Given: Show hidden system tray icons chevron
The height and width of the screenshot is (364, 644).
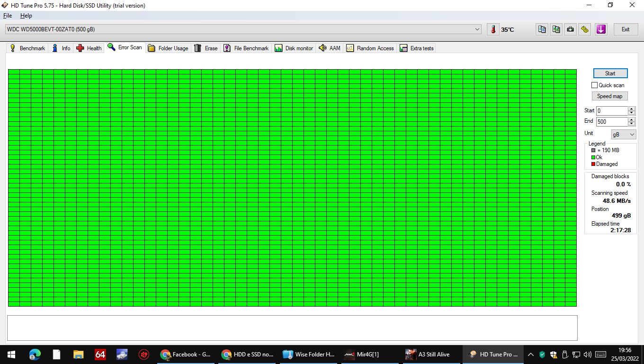Looking at the screenshot, I should point(531,354).
